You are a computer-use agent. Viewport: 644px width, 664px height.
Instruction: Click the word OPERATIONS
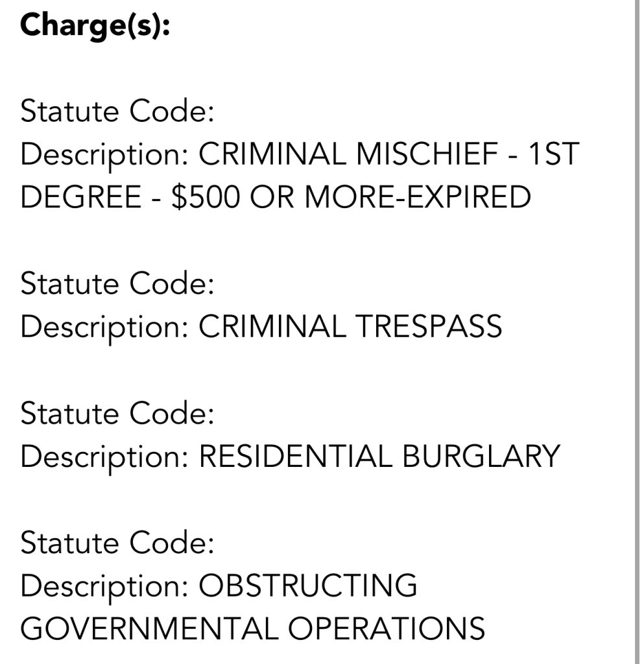click(x=387, y=628)
